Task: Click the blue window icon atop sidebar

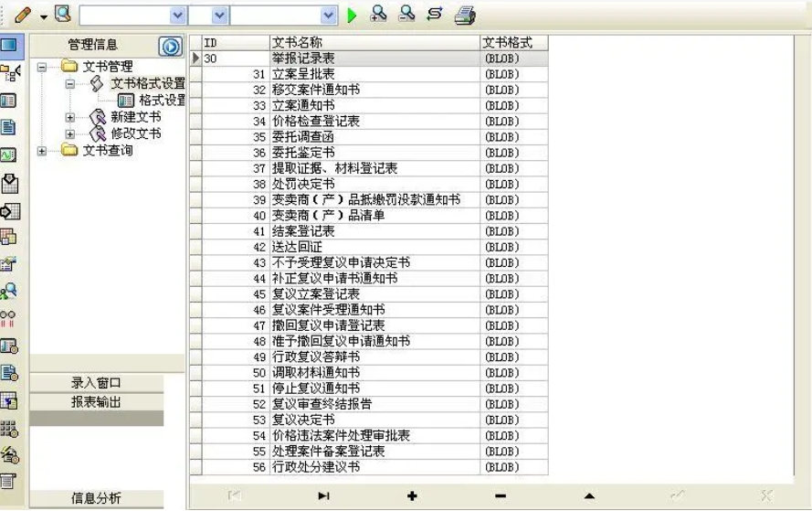Action: (9, 45)
